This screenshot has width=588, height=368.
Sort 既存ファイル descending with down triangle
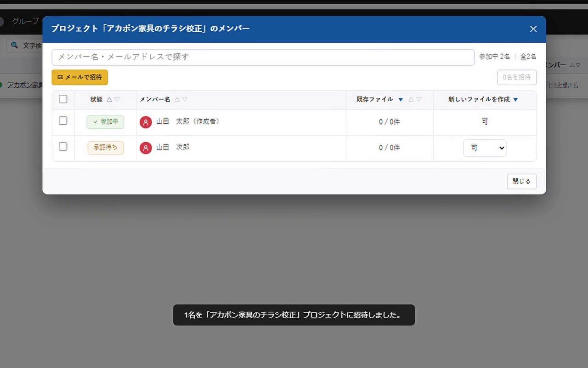418,99
